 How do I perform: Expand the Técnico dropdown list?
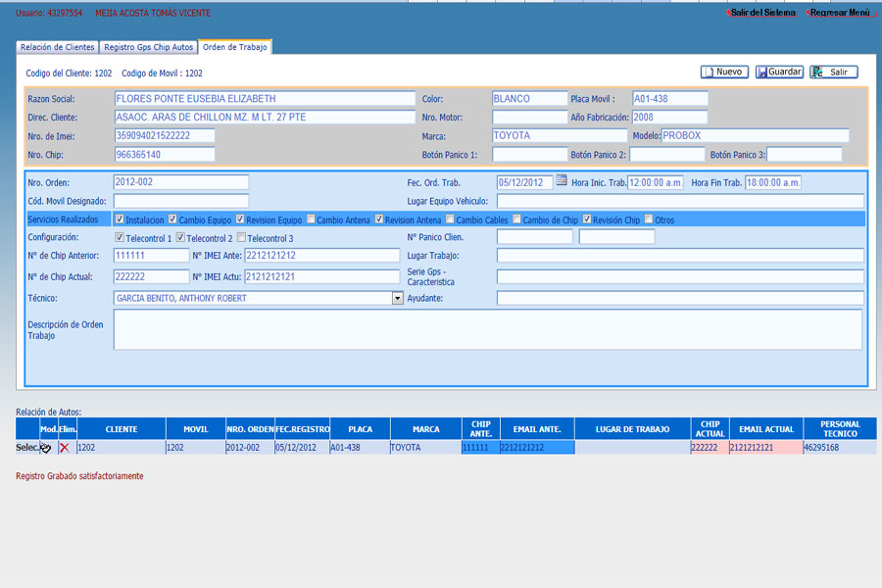pos(398,299)
